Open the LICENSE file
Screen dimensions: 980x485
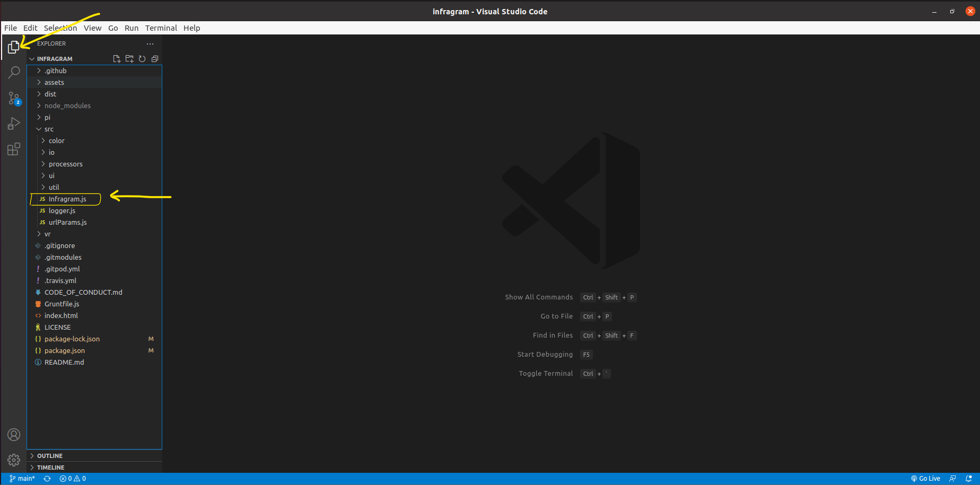(94, 328)
